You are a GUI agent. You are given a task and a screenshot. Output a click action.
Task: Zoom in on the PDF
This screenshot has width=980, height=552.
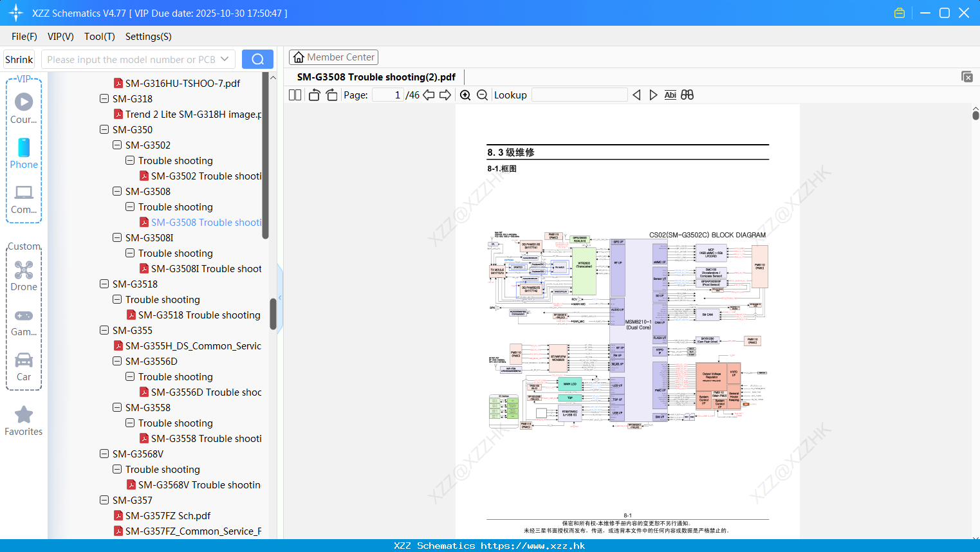pyautogui.click(x=465, y=95)
